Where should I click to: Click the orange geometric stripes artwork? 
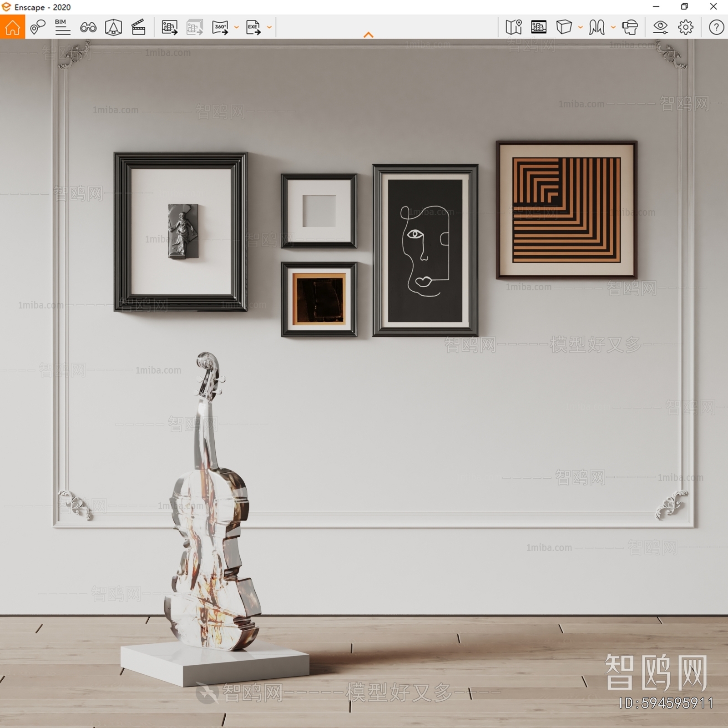(x=566, y=210)
